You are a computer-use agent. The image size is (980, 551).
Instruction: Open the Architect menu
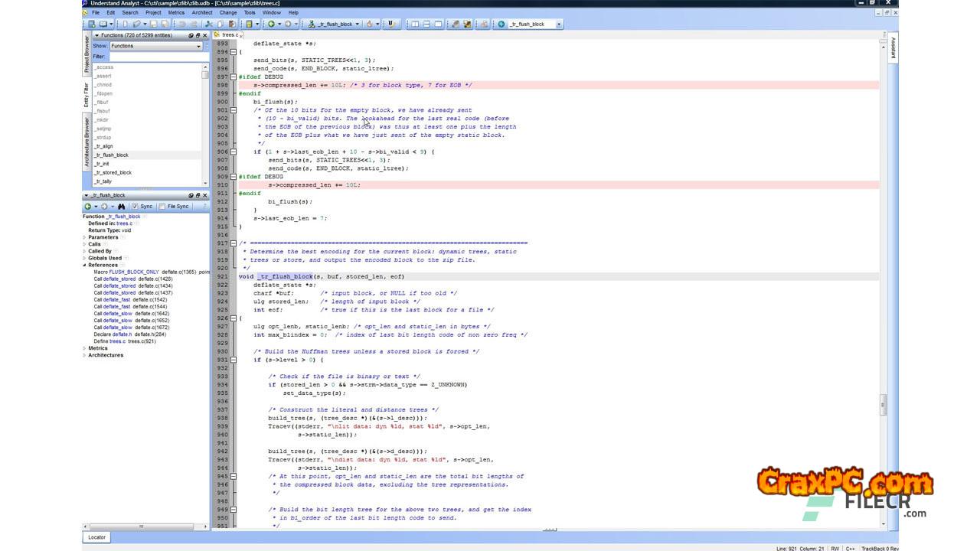(x=202, y=13)
